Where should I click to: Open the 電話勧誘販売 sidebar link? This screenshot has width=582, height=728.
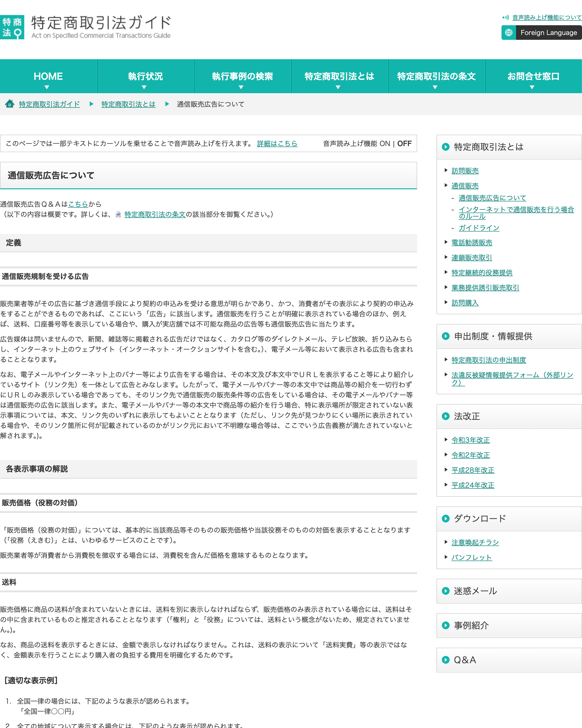pos(472,242)
